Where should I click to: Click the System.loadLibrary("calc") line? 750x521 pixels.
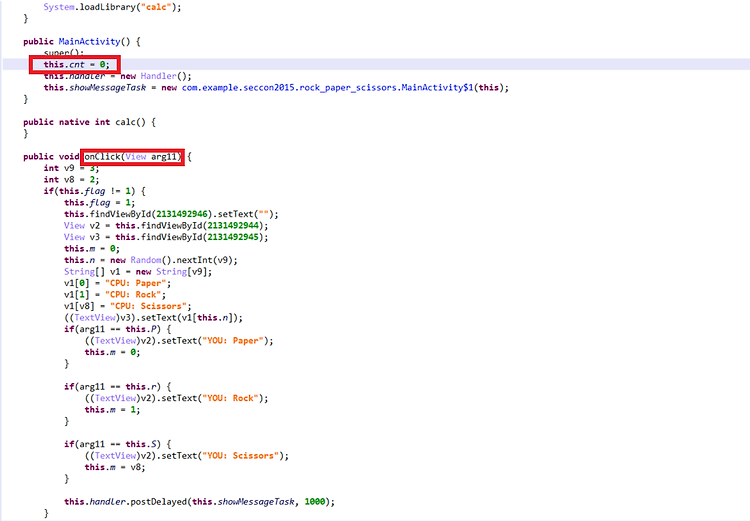pos(112,7)
